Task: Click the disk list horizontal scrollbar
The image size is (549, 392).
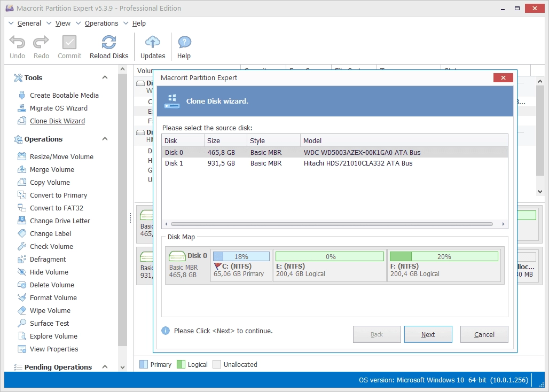Action: tap(332, 224)
